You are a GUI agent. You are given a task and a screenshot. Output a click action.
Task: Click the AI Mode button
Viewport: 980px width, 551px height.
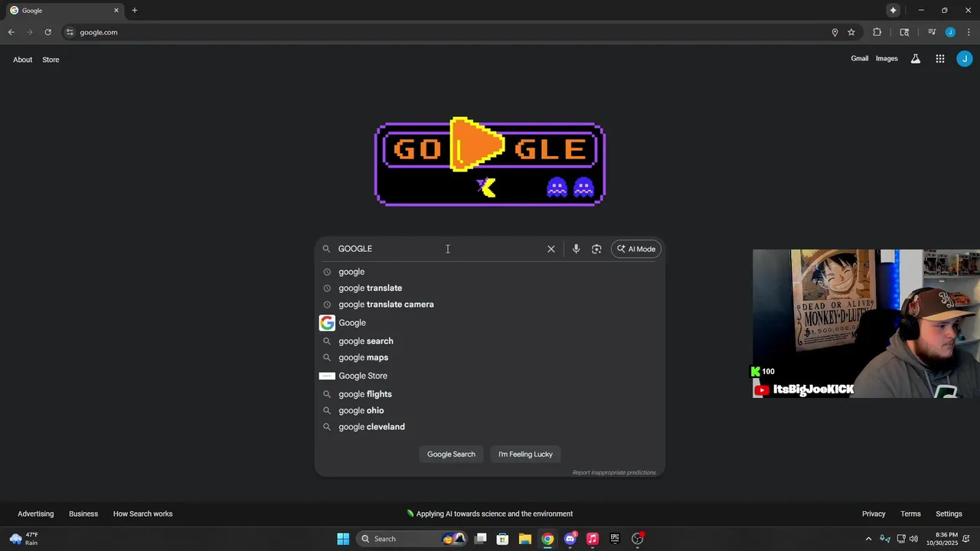[636, 249]
